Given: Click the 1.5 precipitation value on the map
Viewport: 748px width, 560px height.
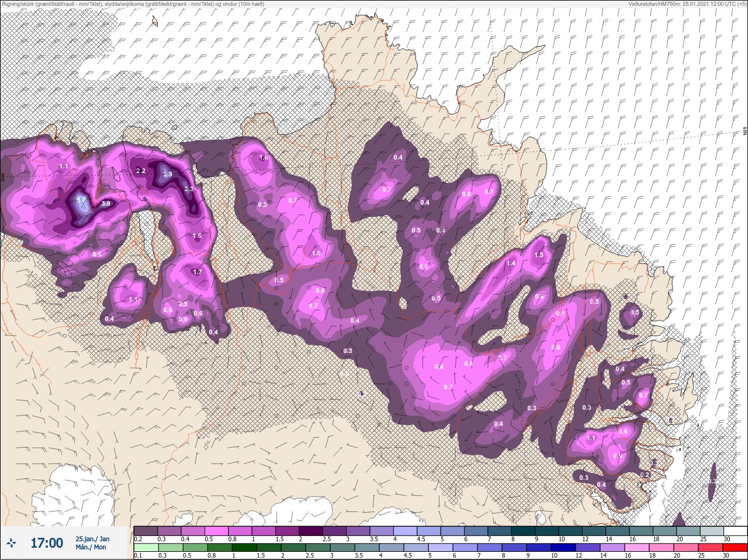Looking at the screenshot, I should click(539, 255).
